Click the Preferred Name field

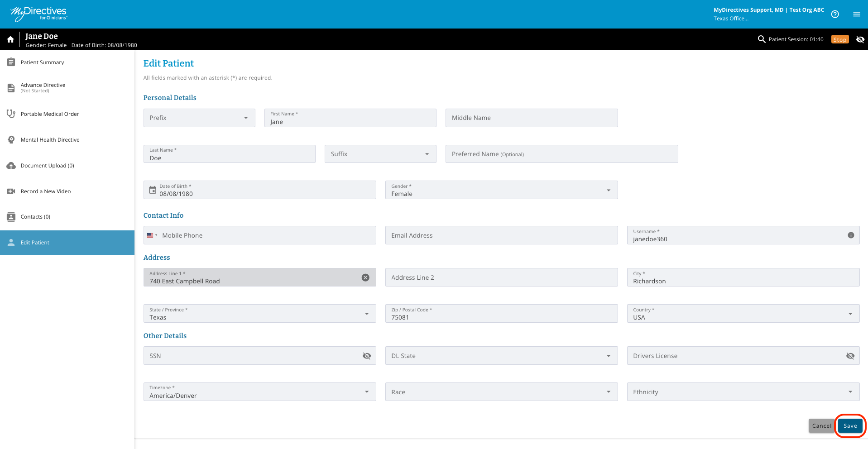pyautogui.click(x=562, y=154)
